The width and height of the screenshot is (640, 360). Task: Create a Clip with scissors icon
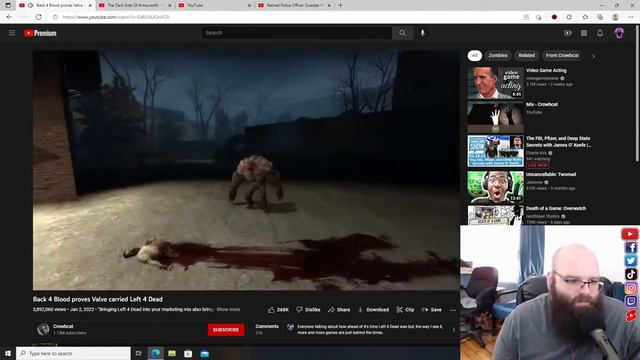(405, 310)
